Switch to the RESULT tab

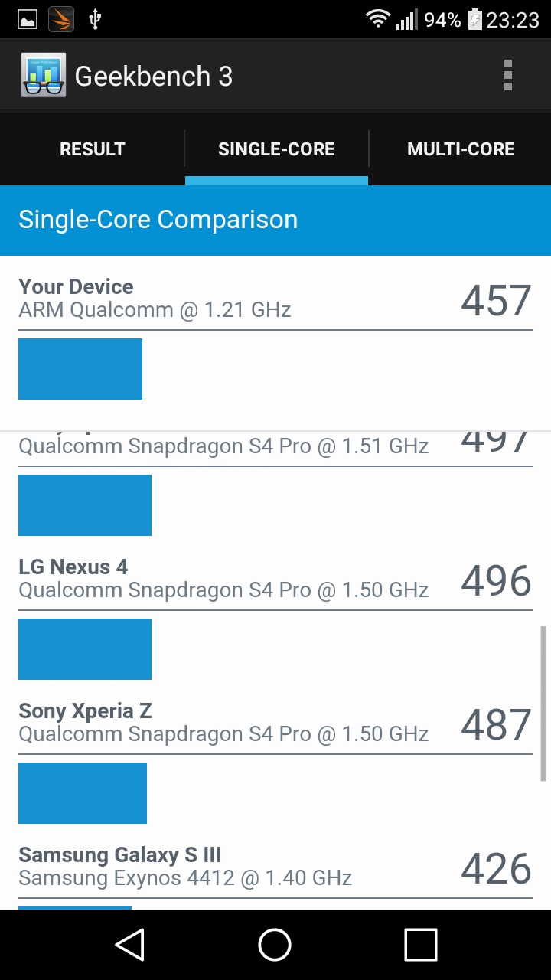[93, 149]
